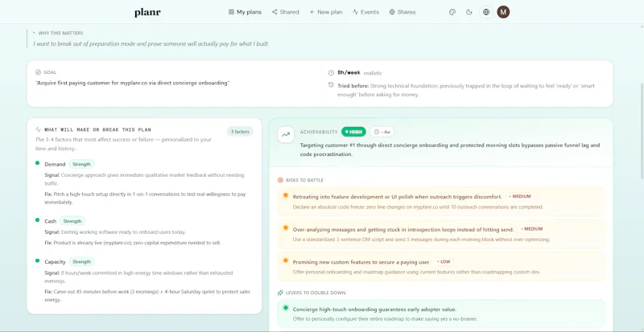
Task: Create a New plan
Action: pos(326,12)
